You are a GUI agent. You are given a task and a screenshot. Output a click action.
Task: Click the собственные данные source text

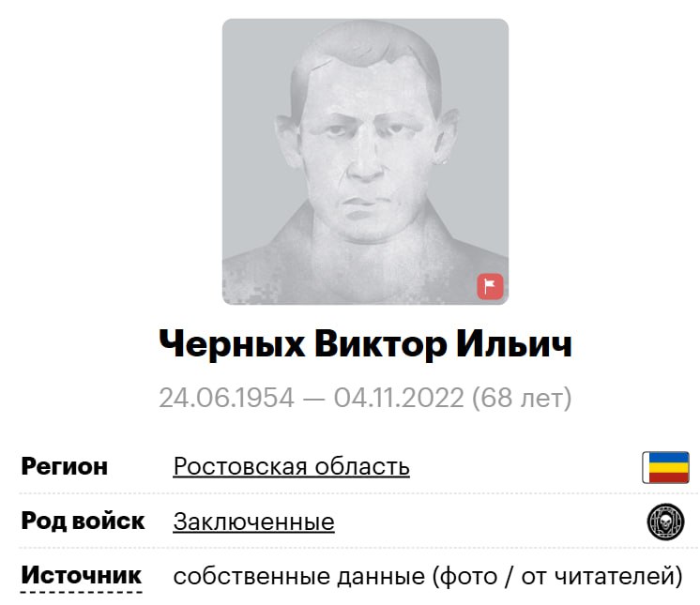(299, 577)
